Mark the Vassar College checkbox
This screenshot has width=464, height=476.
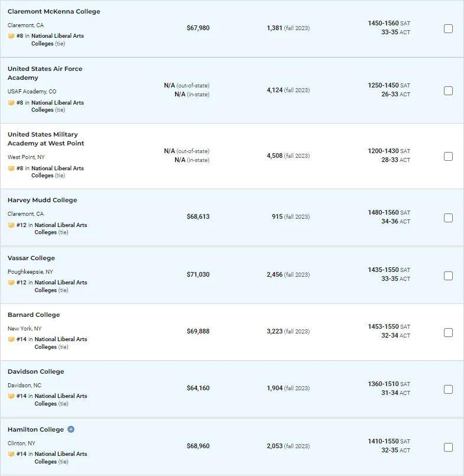[448, 276]
